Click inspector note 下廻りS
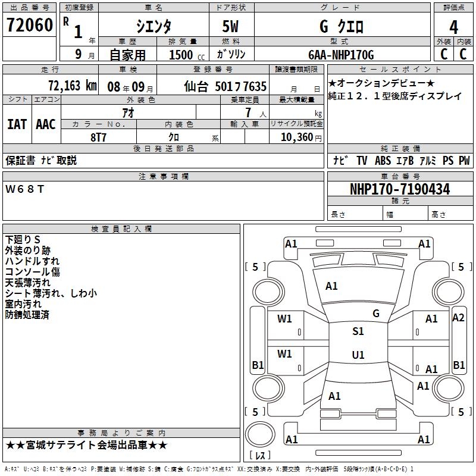 tap(23, 240)
